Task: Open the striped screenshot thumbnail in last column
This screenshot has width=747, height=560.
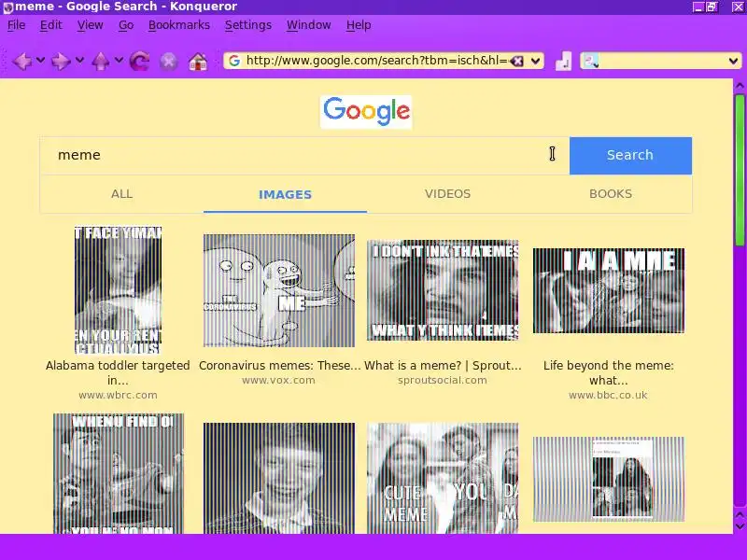Action: pyautogui.click(x=609, y=480)
